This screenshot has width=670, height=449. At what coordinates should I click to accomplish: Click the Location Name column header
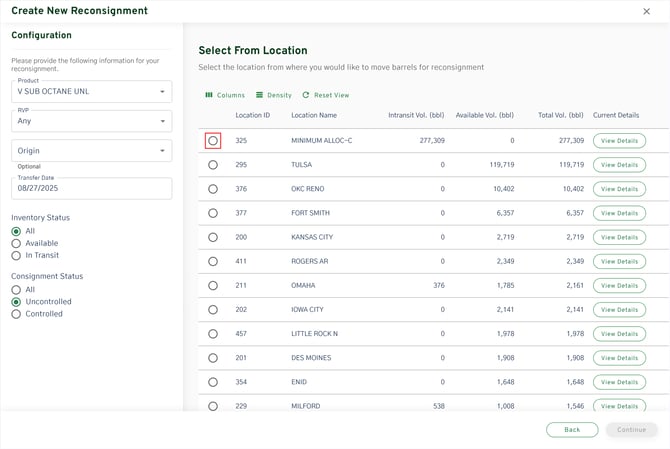[x=314, y=115]
